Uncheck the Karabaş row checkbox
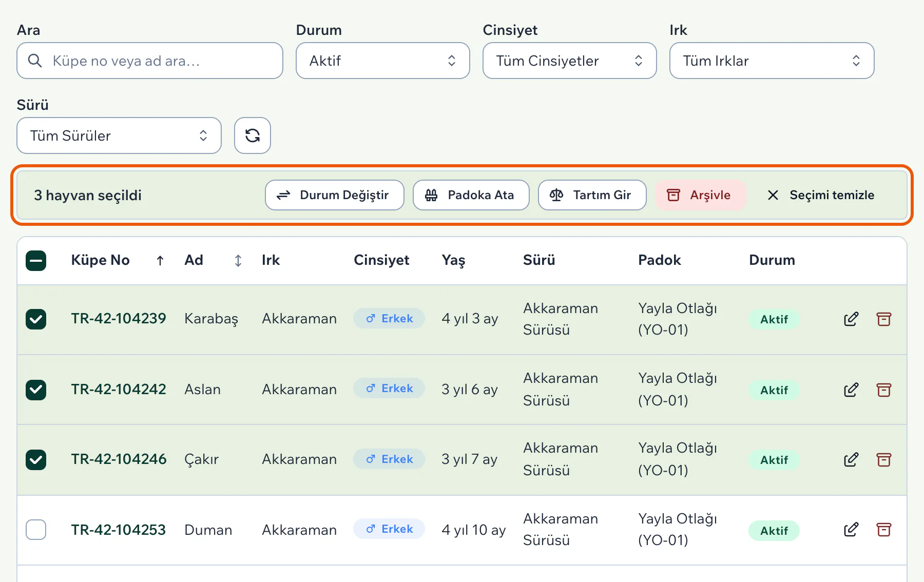This screenshot has height=582, width=924. click(x=36, y=319)
